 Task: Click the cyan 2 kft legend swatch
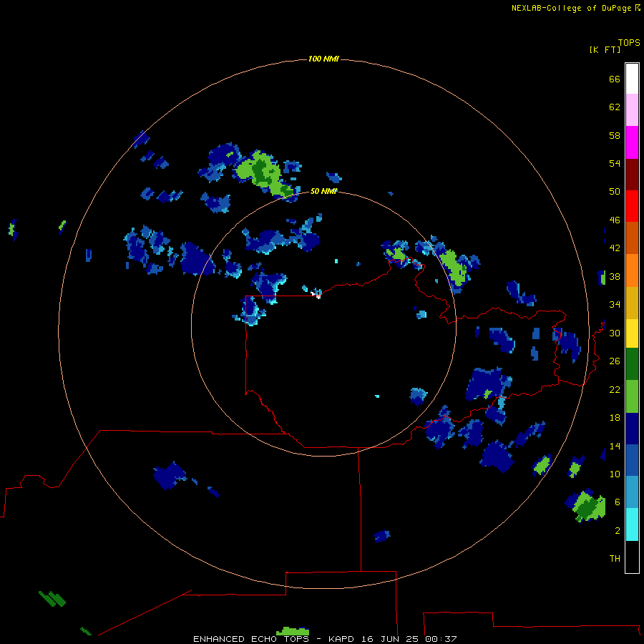pyautogui.click(x=632, y=525)
